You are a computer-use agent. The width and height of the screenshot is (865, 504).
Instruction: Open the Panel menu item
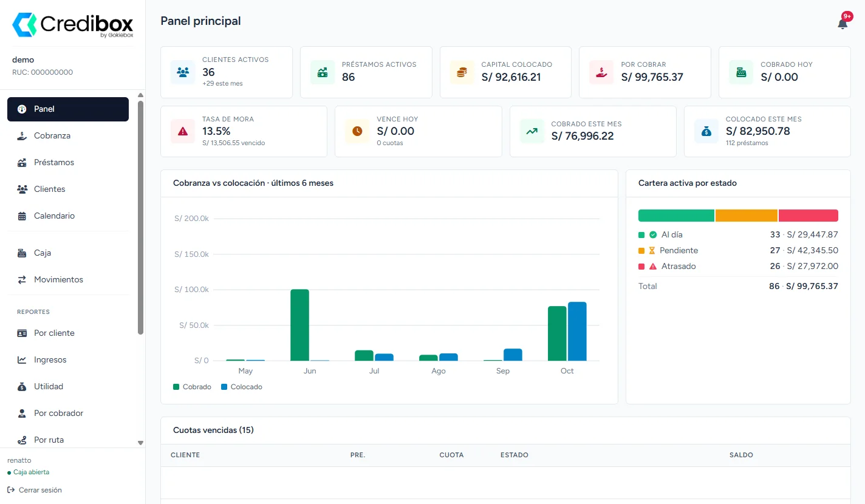click(68, 109)
